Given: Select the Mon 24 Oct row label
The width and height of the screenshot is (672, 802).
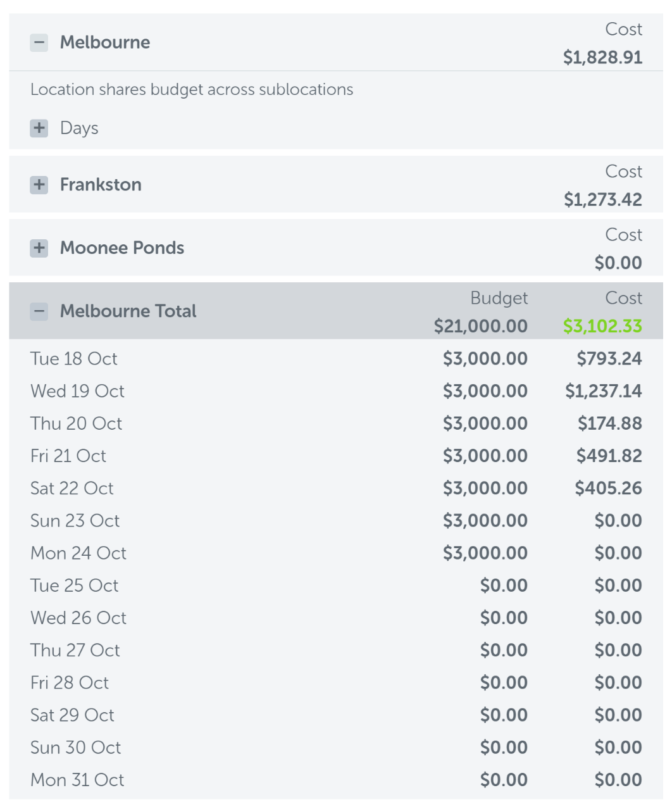Looking at the screenshot, I should pyautogui.click(x=78, y=553).
